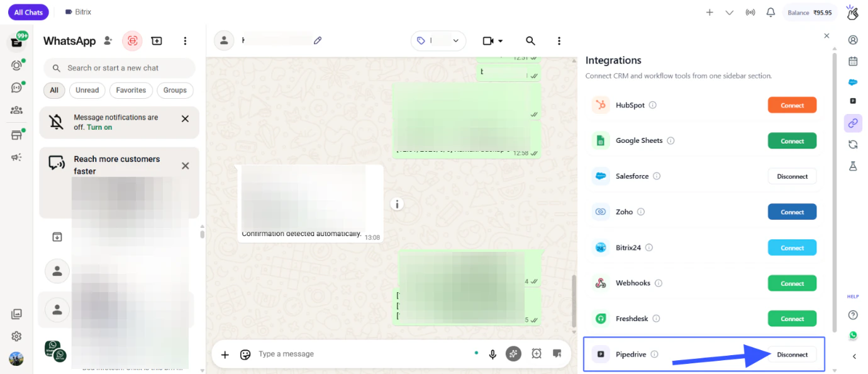Connect HubSpot integration

(792, 105)
